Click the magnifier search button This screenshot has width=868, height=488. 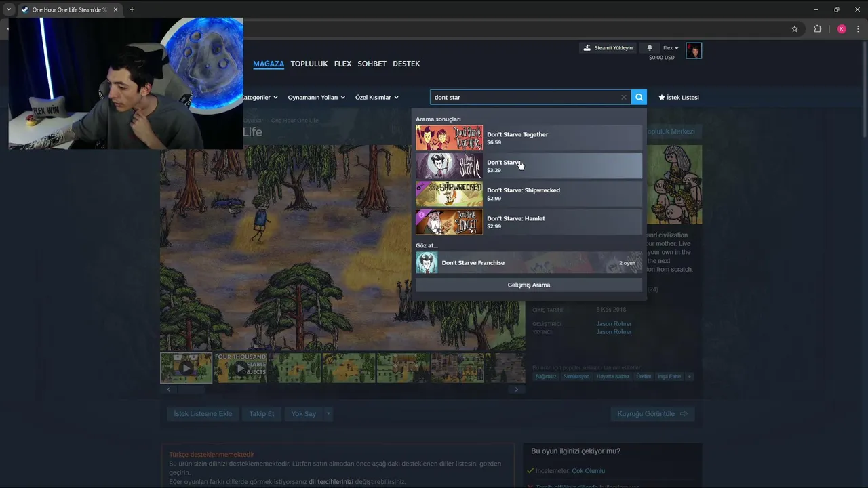639,98
